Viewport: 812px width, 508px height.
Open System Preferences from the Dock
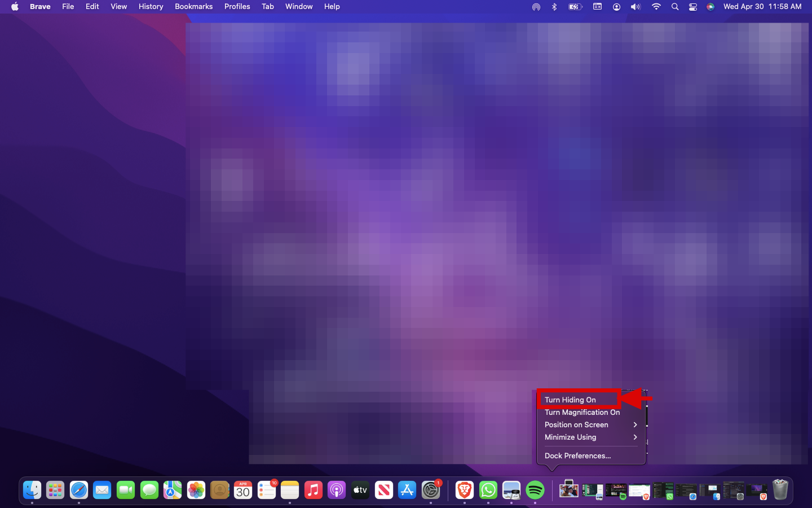pyautogui.click(x=431, y=490)
